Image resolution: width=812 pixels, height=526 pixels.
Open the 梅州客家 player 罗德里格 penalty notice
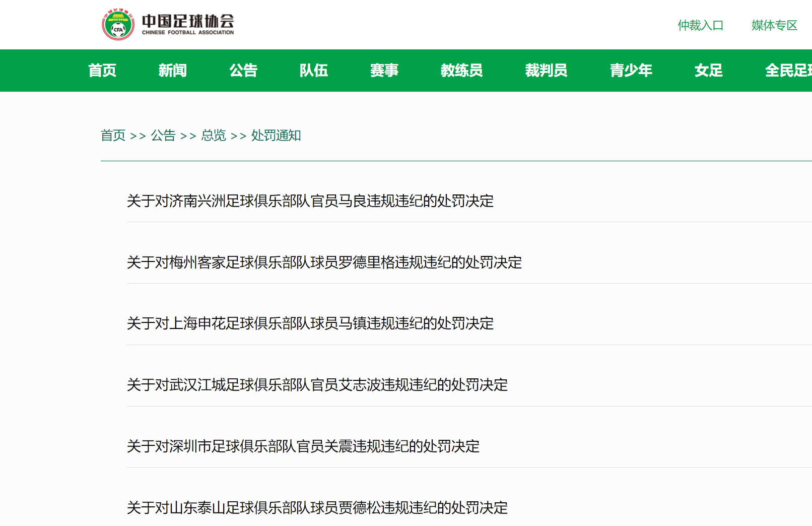tap(324, 262)
